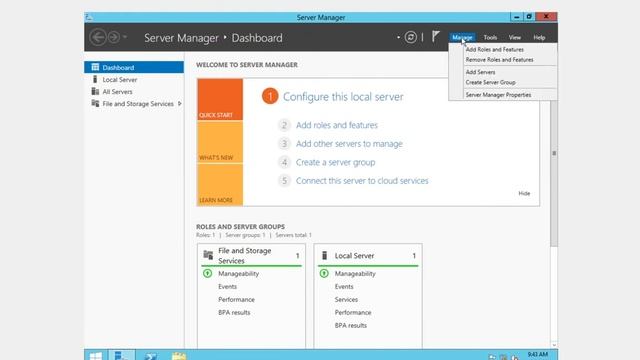Select the Quick Start tile
Viewport: 640px width, 360px height.
pos(220,99)
